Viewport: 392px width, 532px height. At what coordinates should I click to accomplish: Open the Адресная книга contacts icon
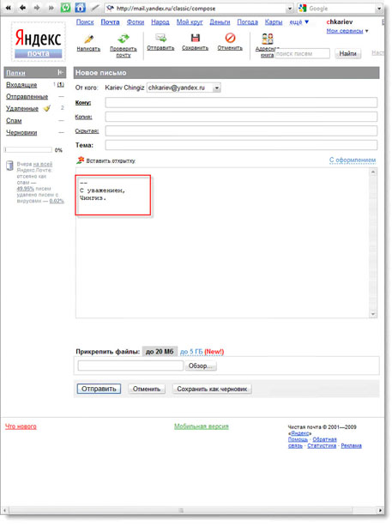(268, 39)
